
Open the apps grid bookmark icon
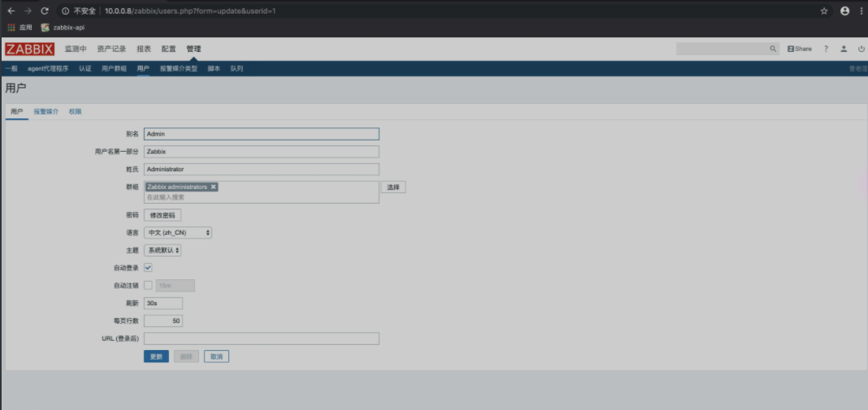point(11,27)
